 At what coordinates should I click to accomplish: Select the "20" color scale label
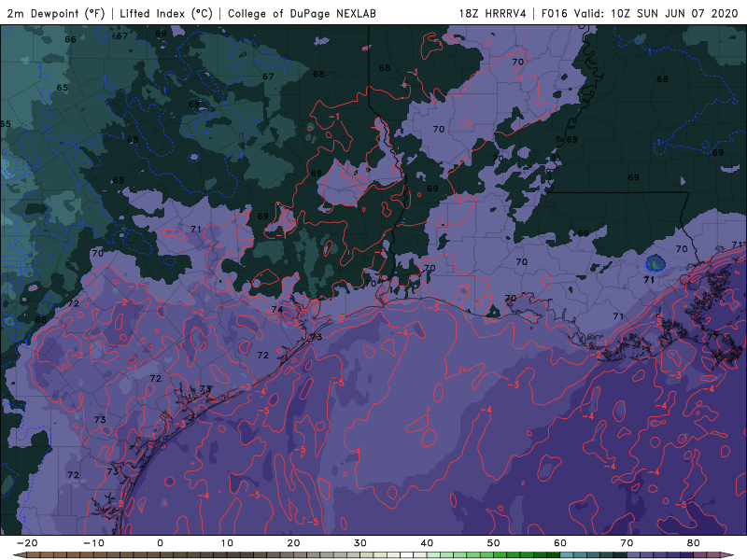(293, 543)
